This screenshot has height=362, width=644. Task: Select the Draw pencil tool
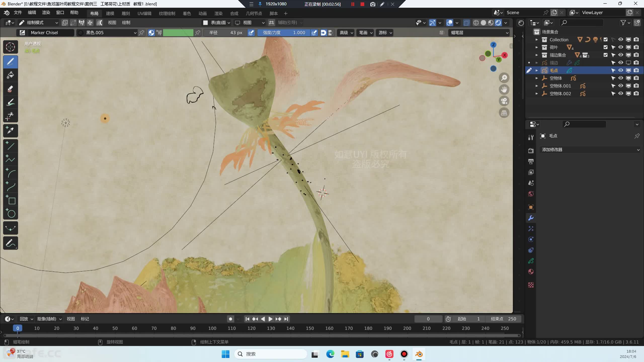coord(10,62)
